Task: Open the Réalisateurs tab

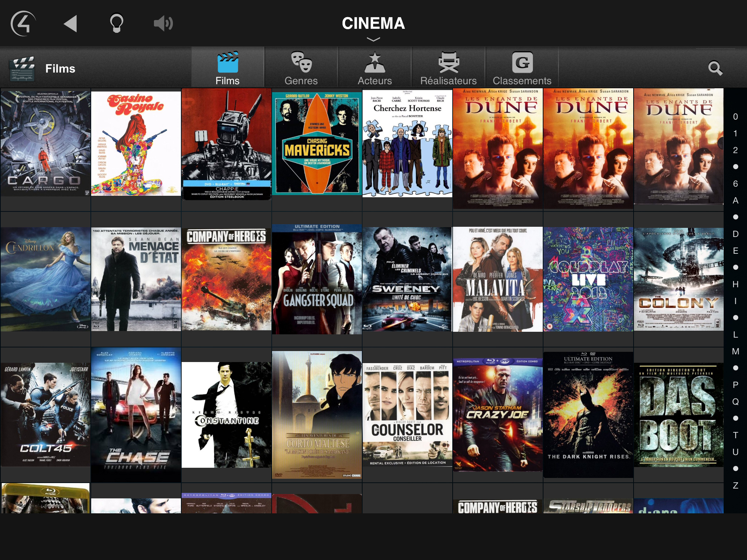Action: click(x=449, y=67)
